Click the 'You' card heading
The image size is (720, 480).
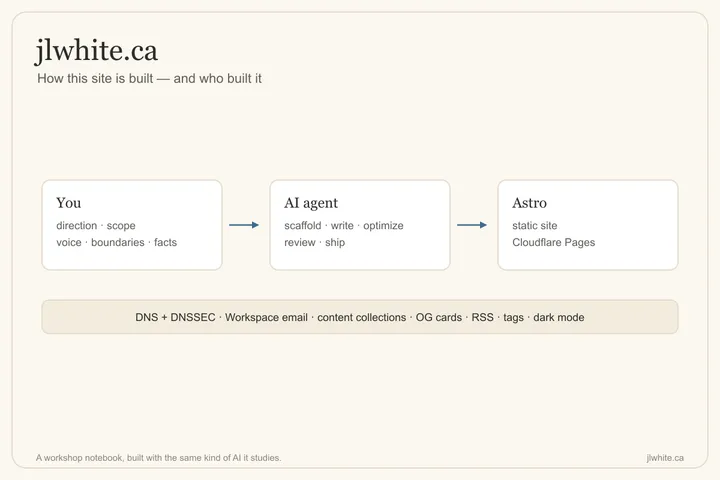[68, 203]
